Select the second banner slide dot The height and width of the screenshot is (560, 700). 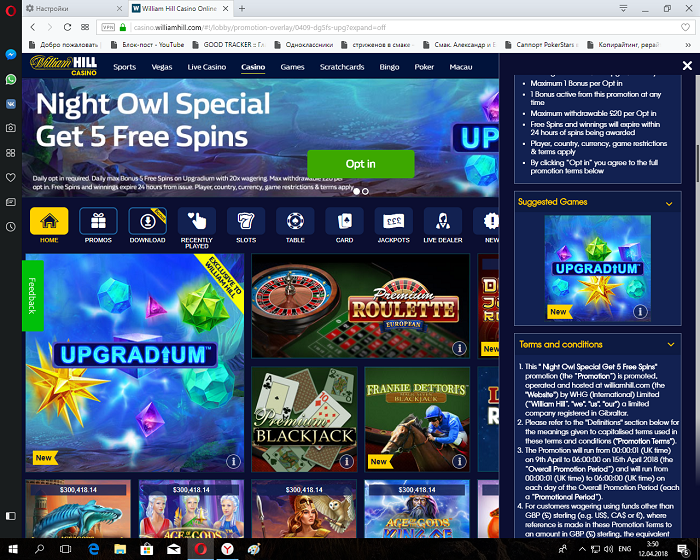365,191
